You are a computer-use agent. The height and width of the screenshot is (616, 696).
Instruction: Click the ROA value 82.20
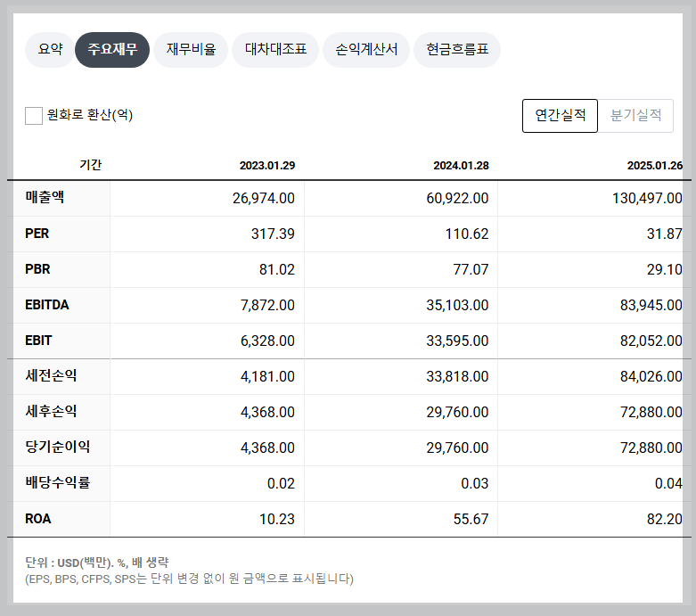point(665,519)
